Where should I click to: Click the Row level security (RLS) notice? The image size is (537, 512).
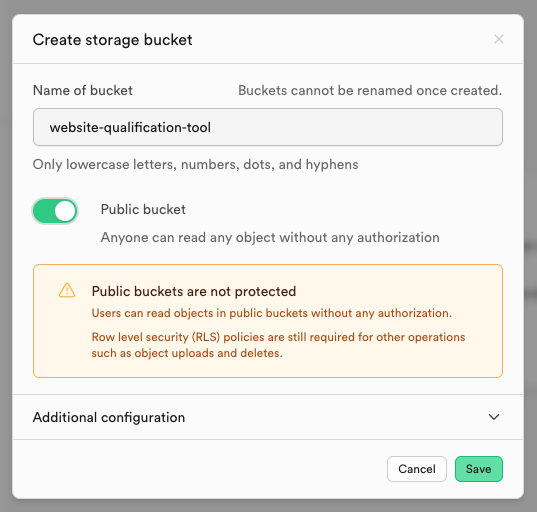(x=278, y=345)
